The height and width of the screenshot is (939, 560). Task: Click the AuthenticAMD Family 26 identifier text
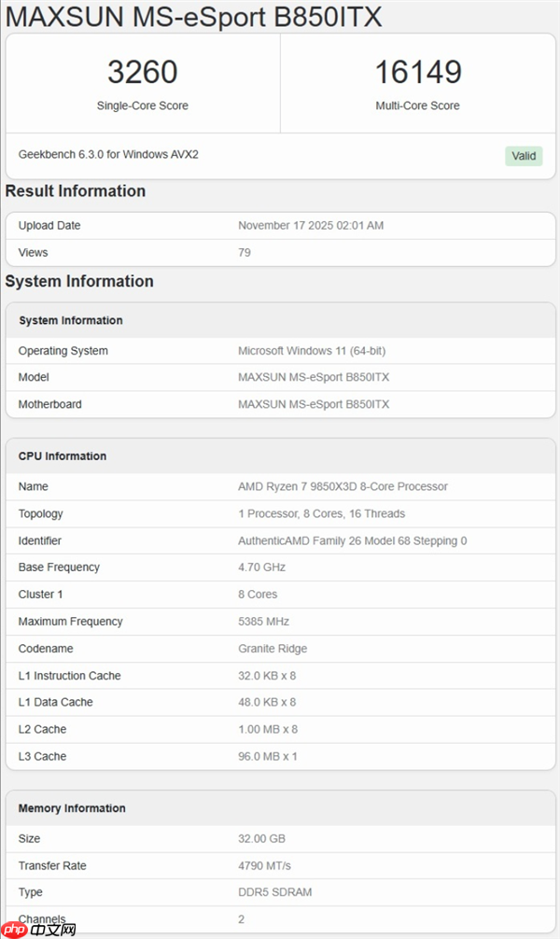click(352, 540)
